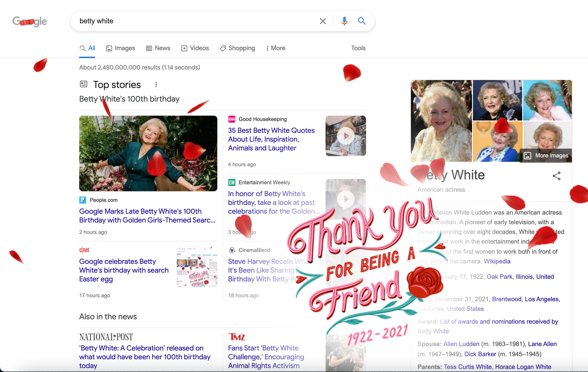Click the Dick Barker spouse link
This screenshot has height=372, width=588.
(480, 354)
